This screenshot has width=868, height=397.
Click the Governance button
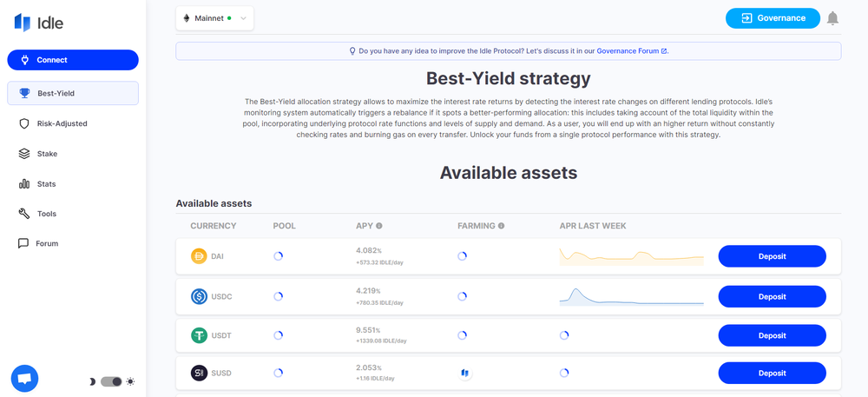click(773, 18)
